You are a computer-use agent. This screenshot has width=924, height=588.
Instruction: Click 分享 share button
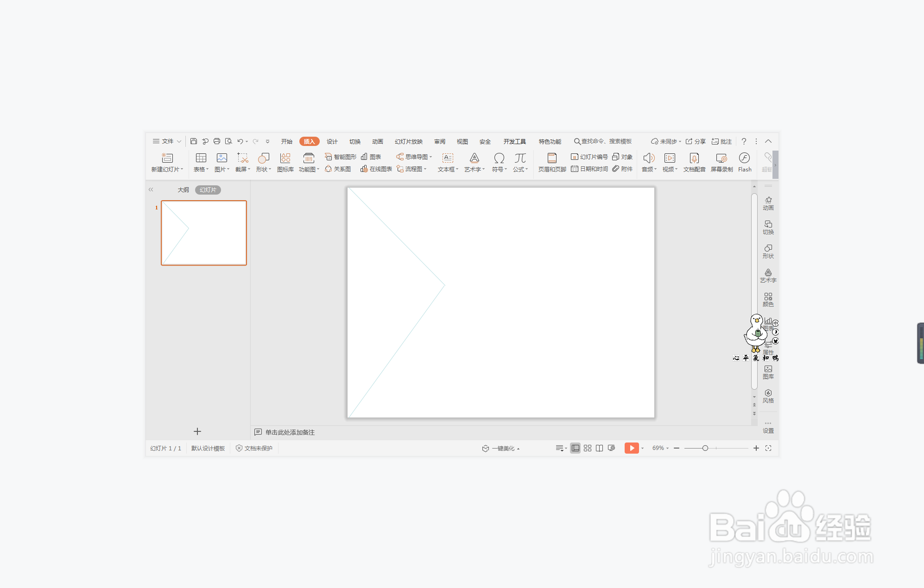696,141
